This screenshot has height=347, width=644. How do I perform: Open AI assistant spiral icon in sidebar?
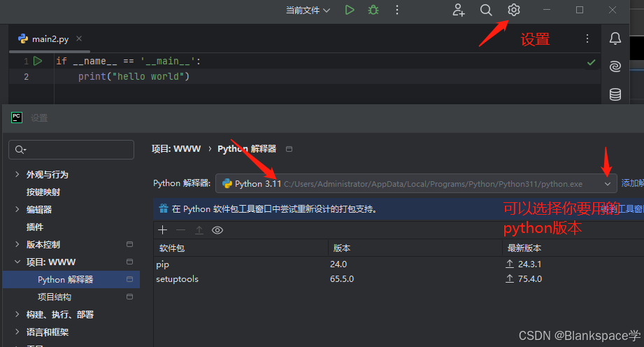tap(615, 66)
